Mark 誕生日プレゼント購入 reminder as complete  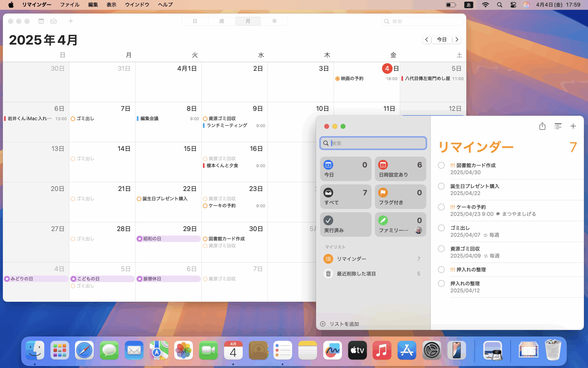point(441,186)
